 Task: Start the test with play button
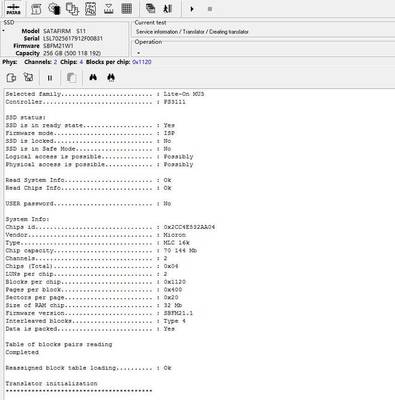[x=192, y=9]
